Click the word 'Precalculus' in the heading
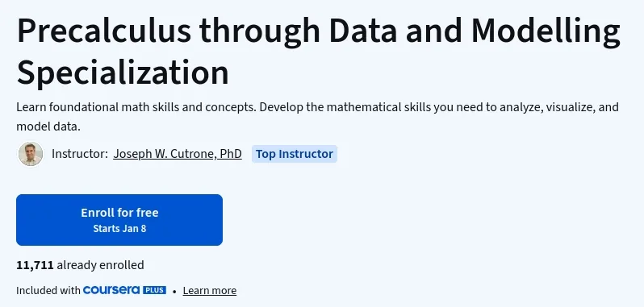Image resolution: width=644 pixels, height=307 pixels. point(104,31)
